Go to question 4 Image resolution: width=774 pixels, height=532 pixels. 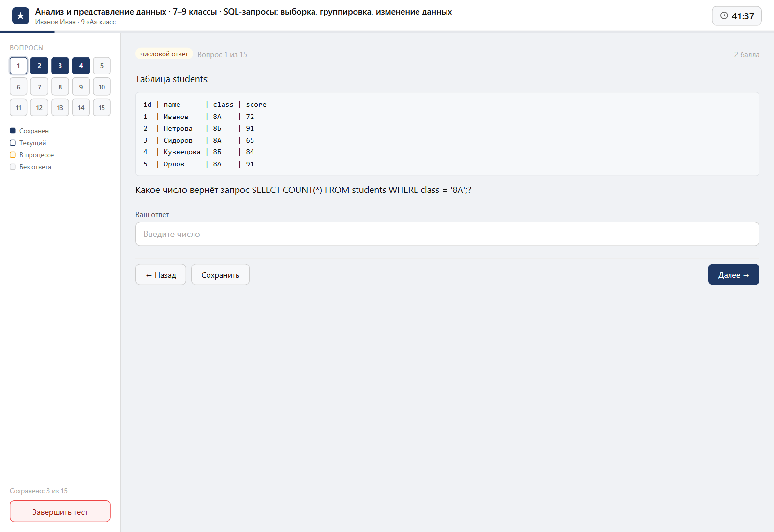[x=81, y=66]
